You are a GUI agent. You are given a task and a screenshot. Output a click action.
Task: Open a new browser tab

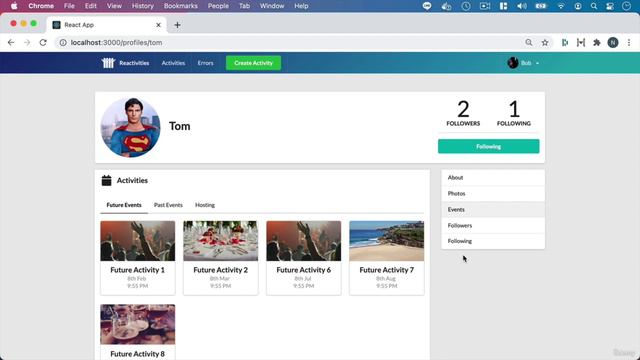pos(177,25)
